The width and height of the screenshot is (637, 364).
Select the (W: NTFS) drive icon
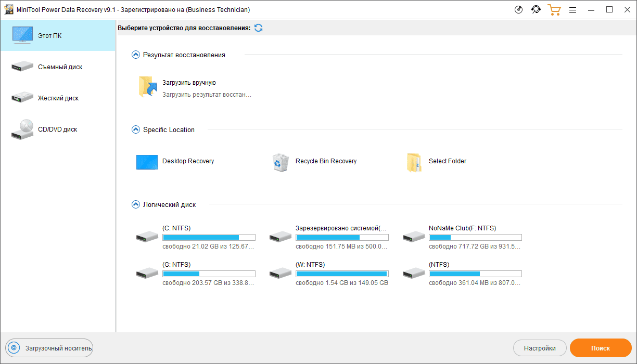coord(281,273)
